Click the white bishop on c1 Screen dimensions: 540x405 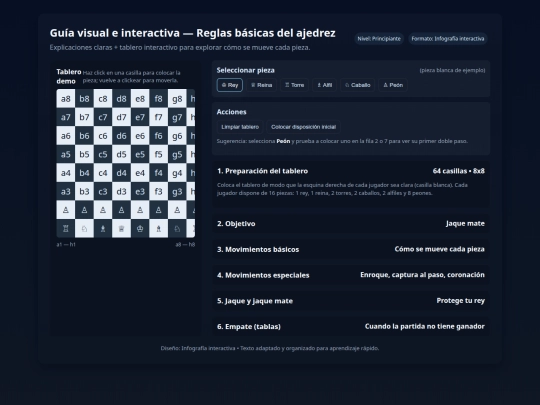point(103,229)
